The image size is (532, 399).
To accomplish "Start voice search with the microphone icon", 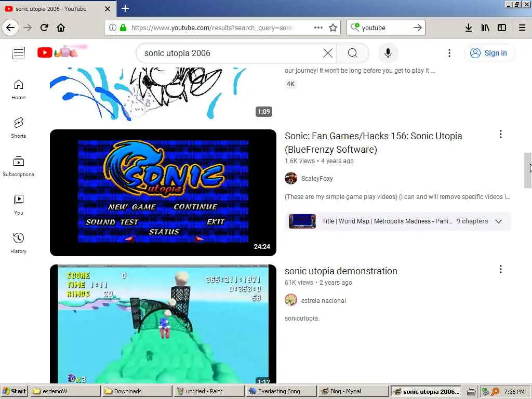I will (x=388, y=53).
